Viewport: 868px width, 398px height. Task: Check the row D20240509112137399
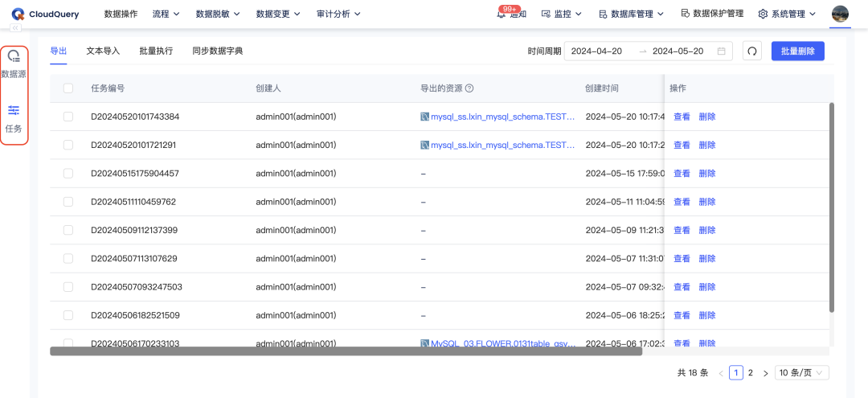pos(68,230)
